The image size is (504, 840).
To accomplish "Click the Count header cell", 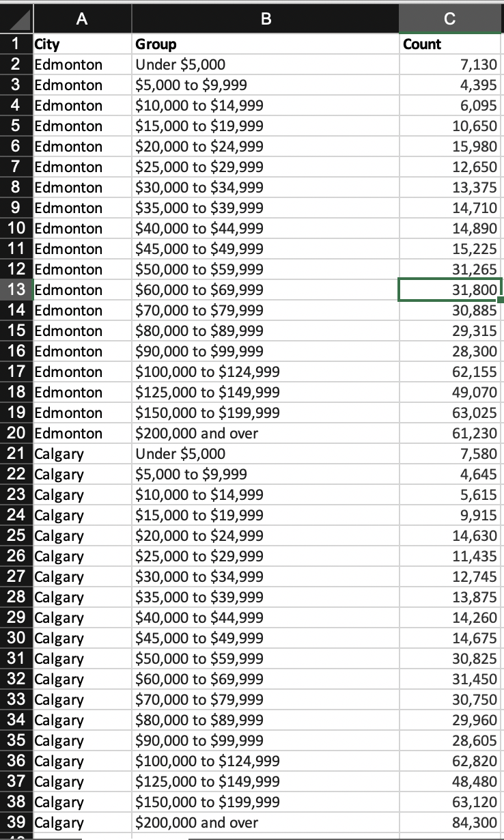I will click(450, 44).
